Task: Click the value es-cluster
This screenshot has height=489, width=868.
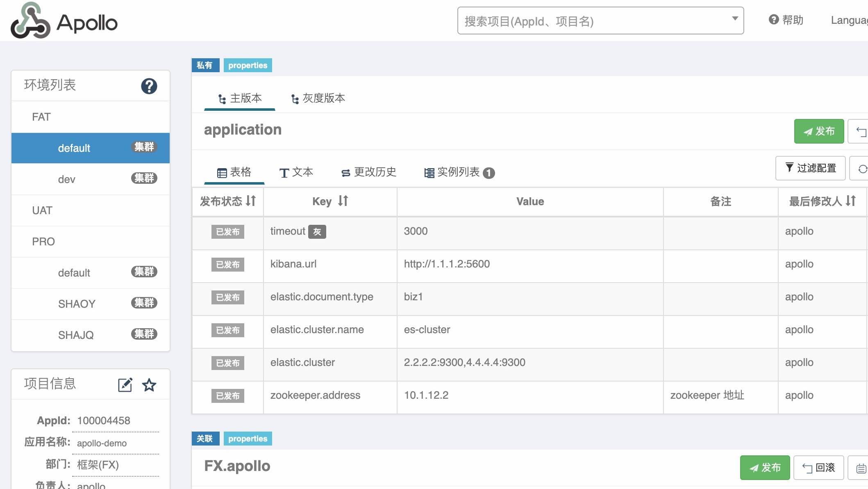Action: coord(427,329)
